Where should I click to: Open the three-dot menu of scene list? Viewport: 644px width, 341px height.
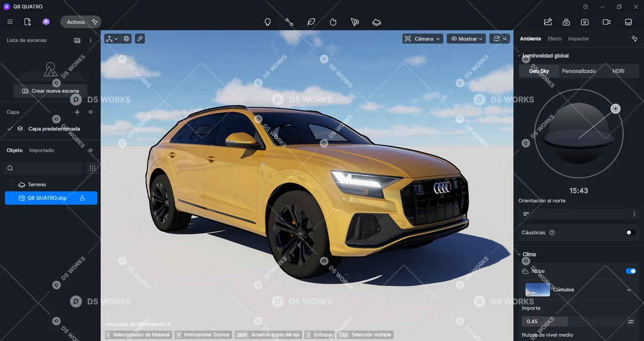point(91,40)
